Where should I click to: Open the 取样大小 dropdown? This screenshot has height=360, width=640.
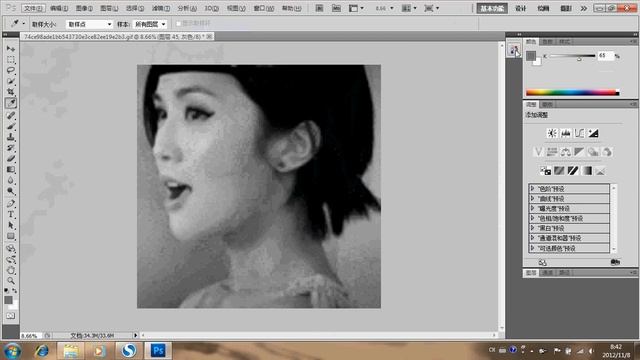coord(89,24)
